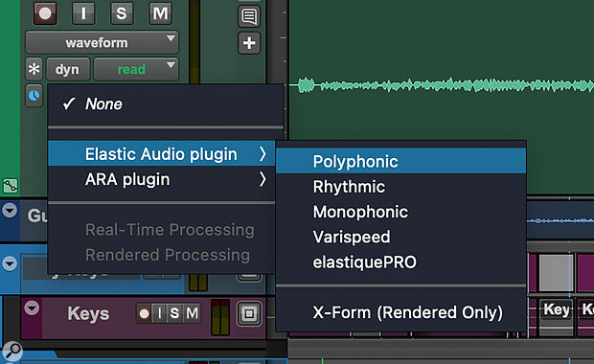Expand arrow beside ARA plugin
This screenshot has height=364, width=594.
tap(263, 179)
